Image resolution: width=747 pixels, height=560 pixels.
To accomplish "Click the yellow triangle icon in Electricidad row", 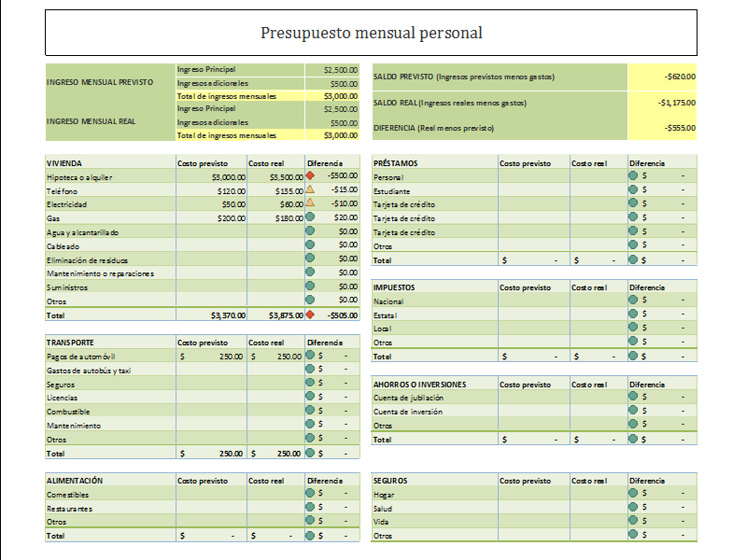I will click(x=310, y=203).
